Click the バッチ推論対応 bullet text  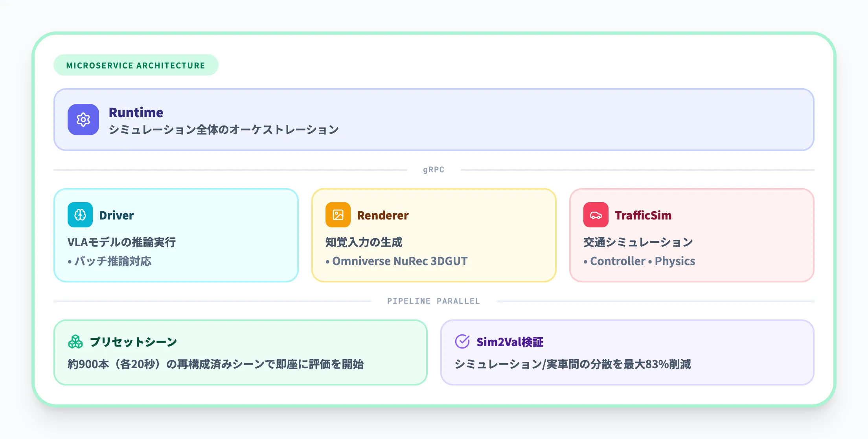coord(112,261)
